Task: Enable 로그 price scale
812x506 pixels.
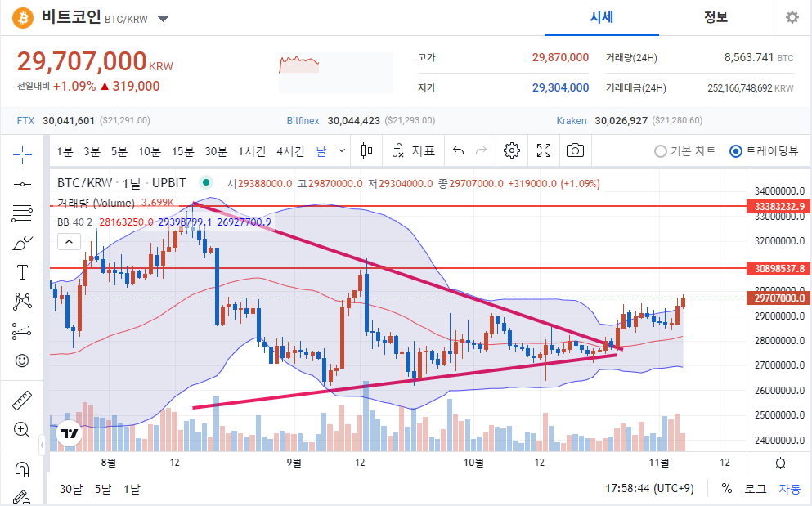Action: click(x=754, y=488)
